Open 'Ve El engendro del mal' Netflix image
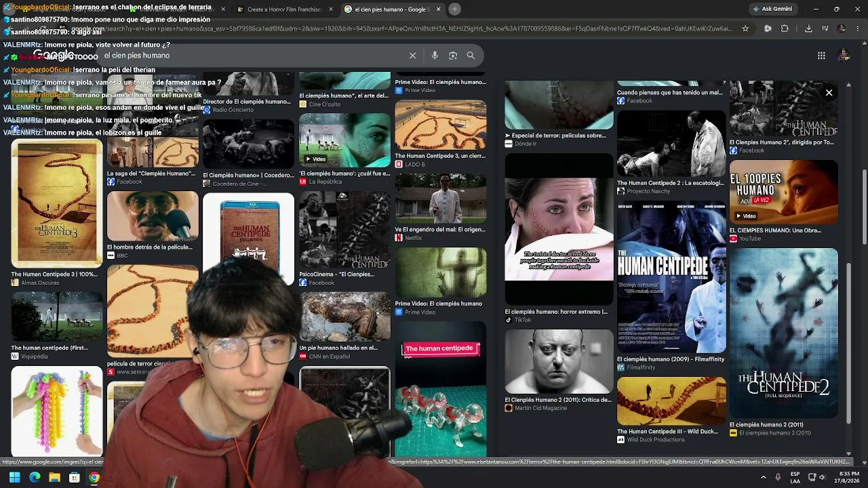Viewport: 868px width, 488px height. click(441, 199)
